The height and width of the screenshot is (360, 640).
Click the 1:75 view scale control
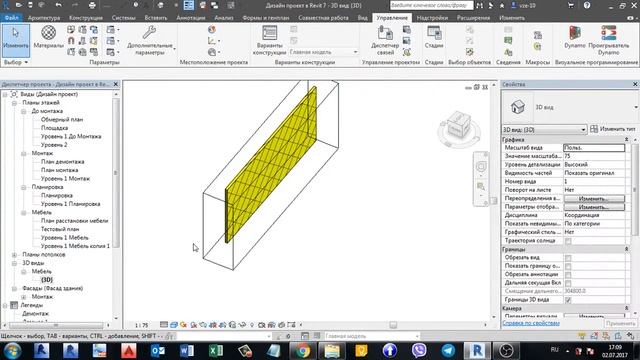tap(141, 325)
